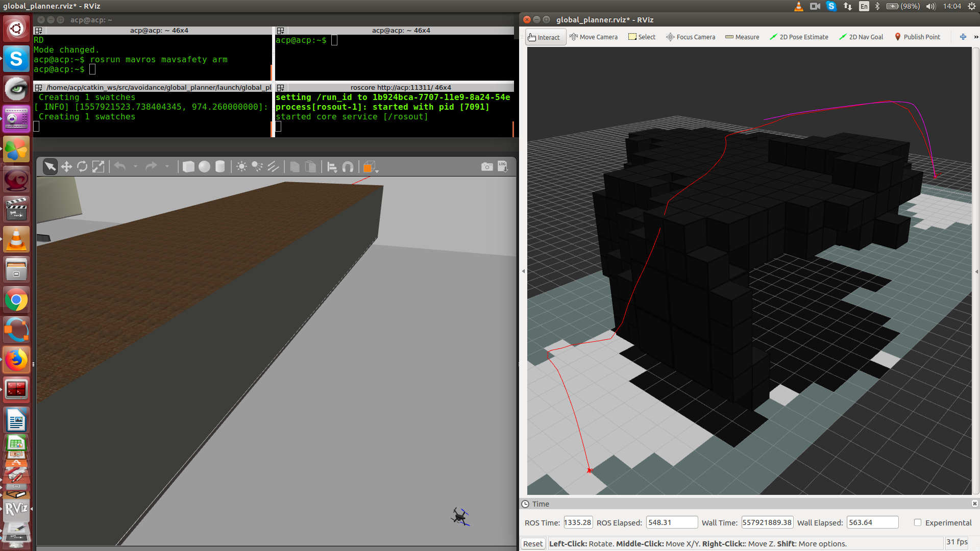Select the Interact tool in RViz

545,36
